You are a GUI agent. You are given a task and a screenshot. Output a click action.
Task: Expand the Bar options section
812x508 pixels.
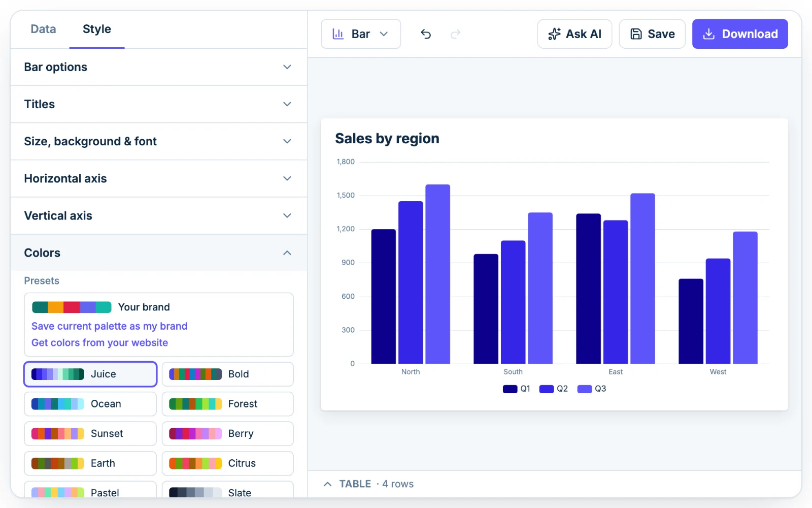(159, 67)
